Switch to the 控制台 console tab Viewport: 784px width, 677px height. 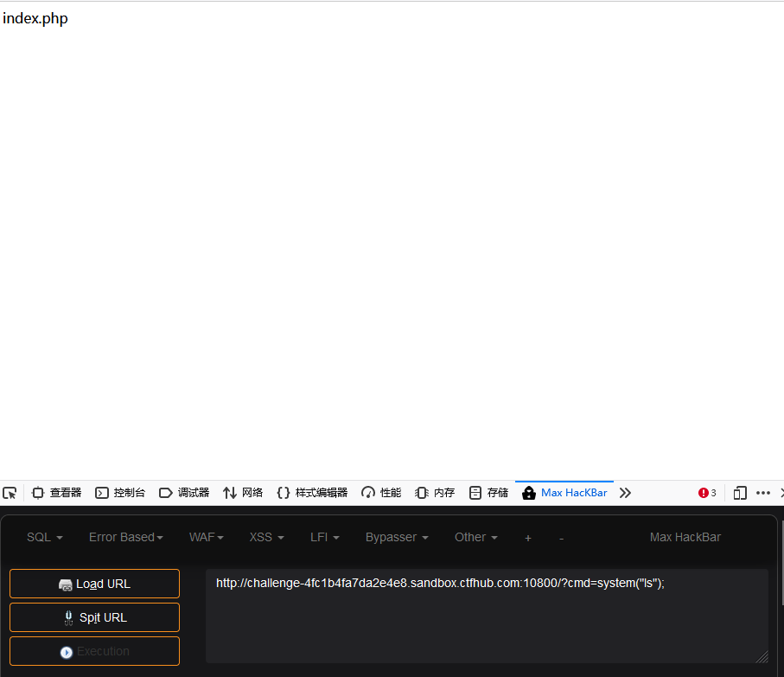[120, 493]
